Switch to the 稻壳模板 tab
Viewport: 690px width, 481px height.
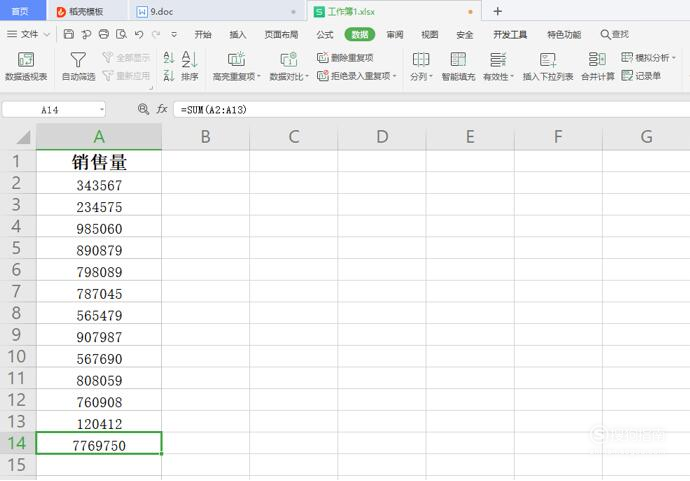[x=88, y=11]
